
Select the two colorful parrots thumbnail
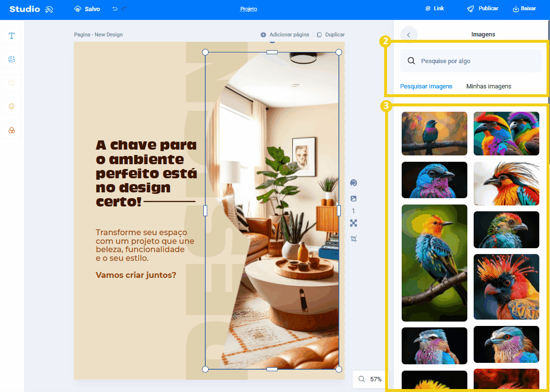click(x=506, y=134)
